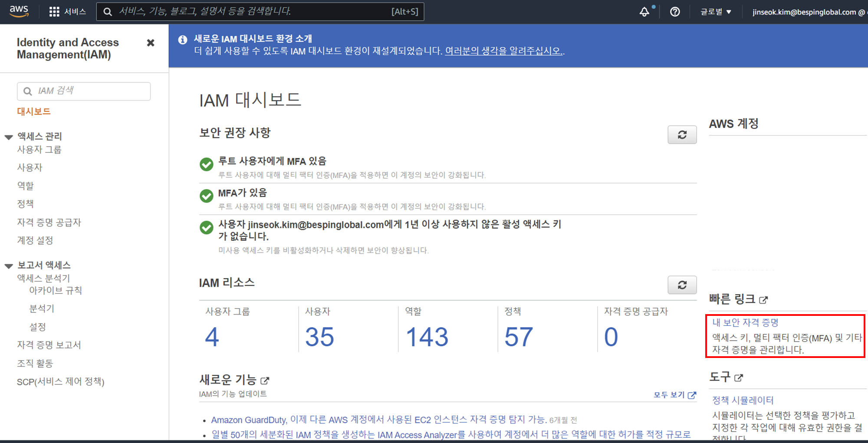Click green check beside MFA가 있음
The width and height of the screenshot is (868, 443).
click(206, 196)
